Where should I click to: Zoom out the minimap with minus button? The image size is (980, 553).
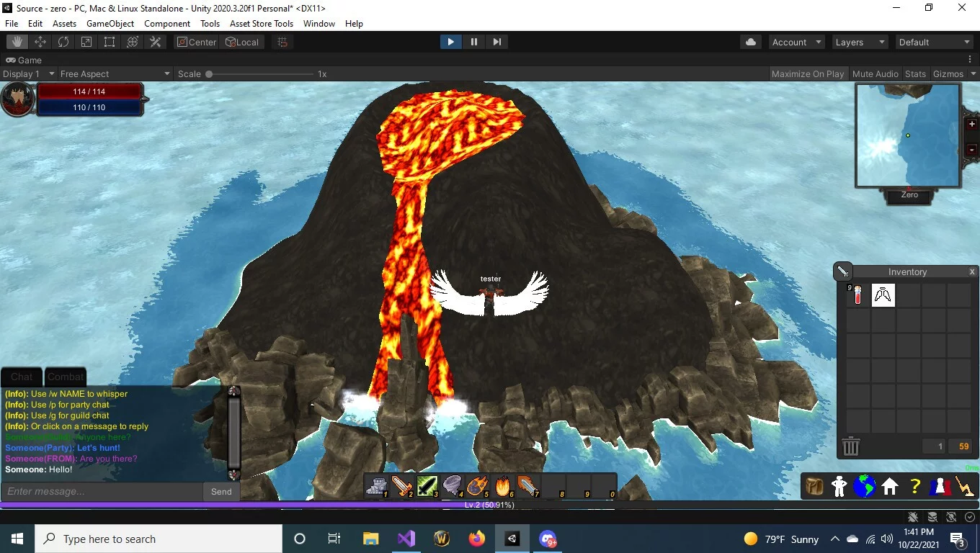pos(971,150)
